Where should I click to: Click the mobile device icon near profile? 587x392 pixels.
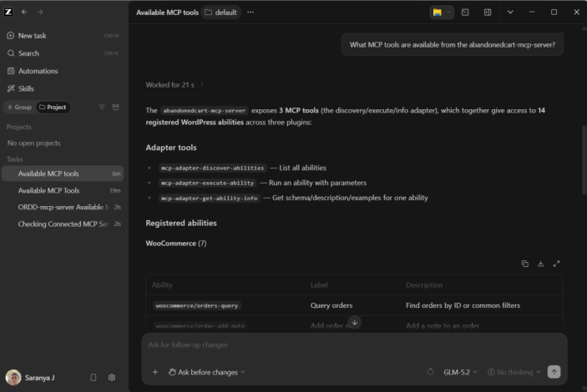94,378
